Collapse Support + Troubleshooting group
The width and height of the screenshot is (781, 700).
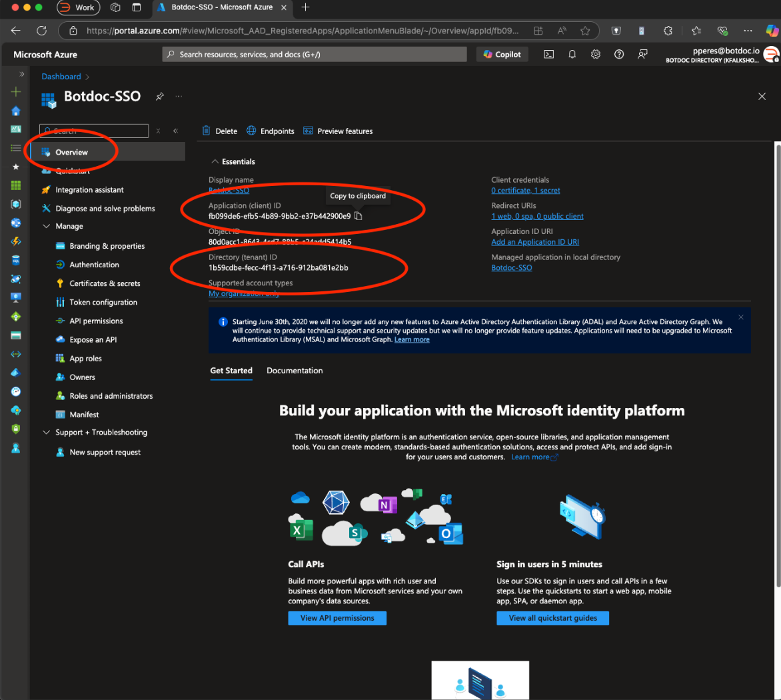coord(47,433)
